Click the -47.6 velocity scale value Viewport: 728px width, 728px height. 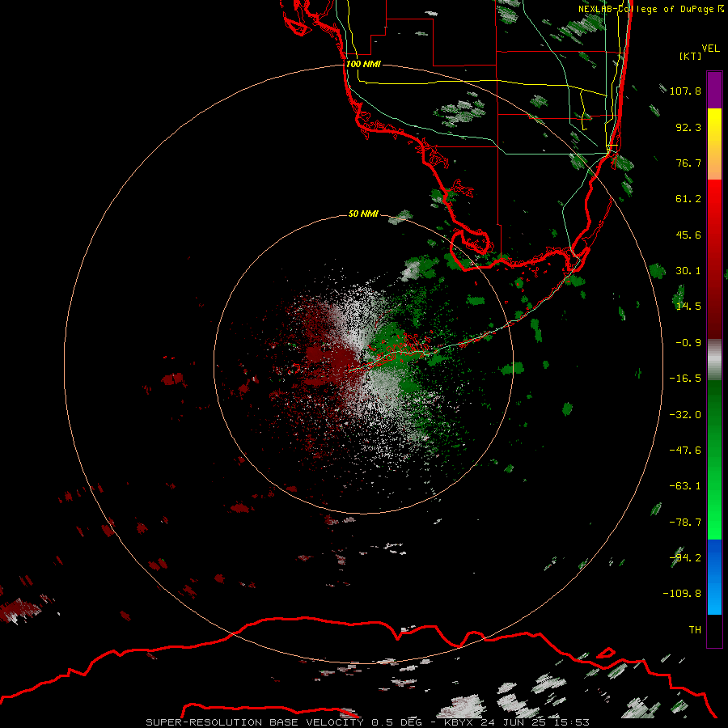pyautogui.click(x=685, y=451)
